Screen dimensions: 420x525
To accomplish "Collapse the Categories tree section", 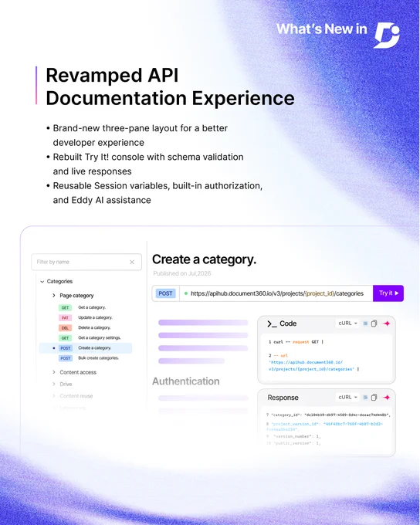I will click(x=42, y=282).
